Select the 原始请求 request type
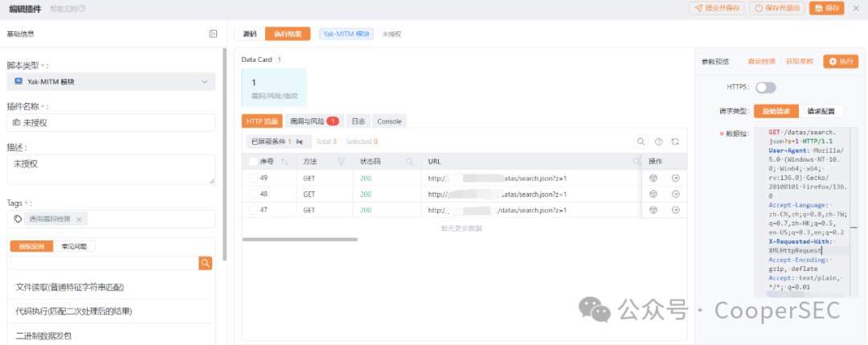 coord(776,111)
